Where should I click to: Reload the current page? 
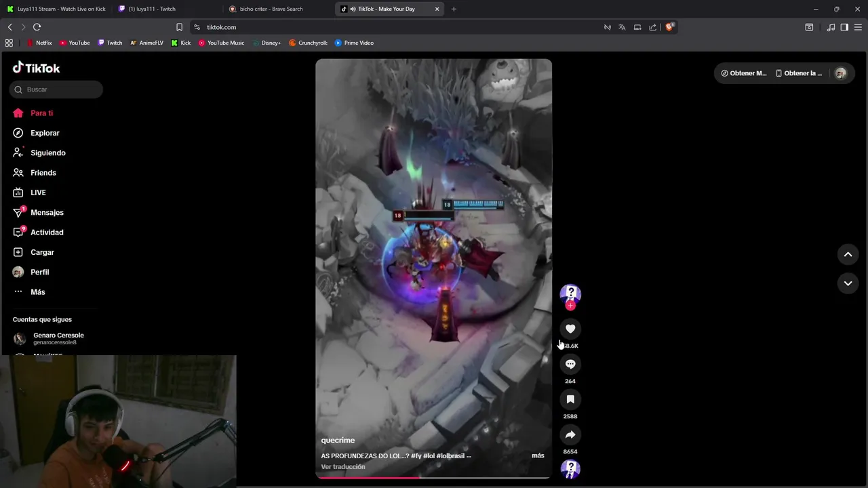tap(37, 27)
